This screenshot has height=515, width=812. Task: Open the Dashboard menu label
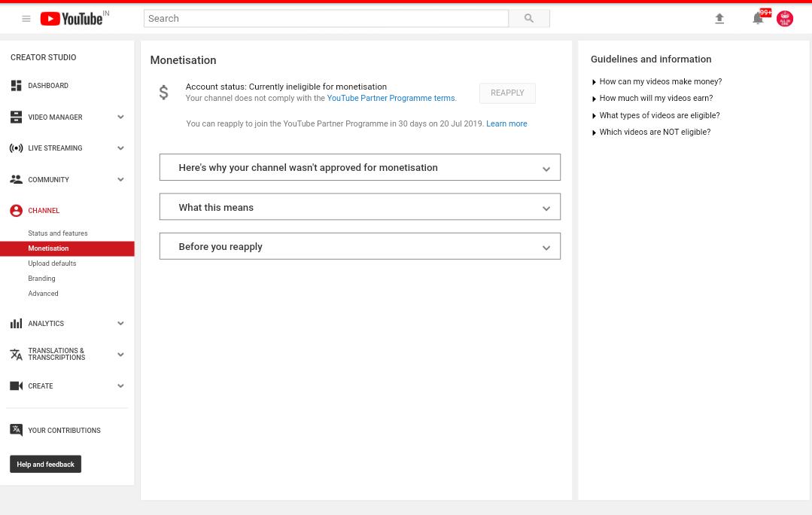tap(48, 86)
